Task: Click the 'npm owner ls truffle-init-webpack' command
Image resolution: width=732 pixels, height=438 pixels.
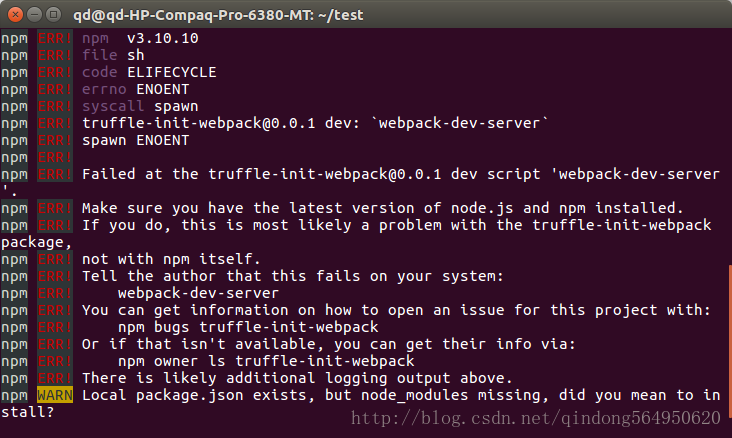Action: tap(266, 361)
